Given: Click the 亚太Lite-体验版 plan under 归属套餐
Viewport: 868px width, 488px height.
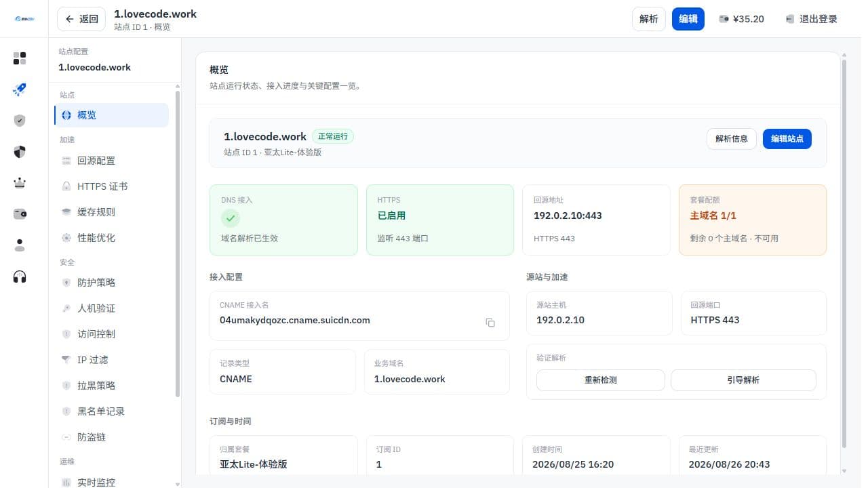Looking at the screenshot, I should click(254, 464).
